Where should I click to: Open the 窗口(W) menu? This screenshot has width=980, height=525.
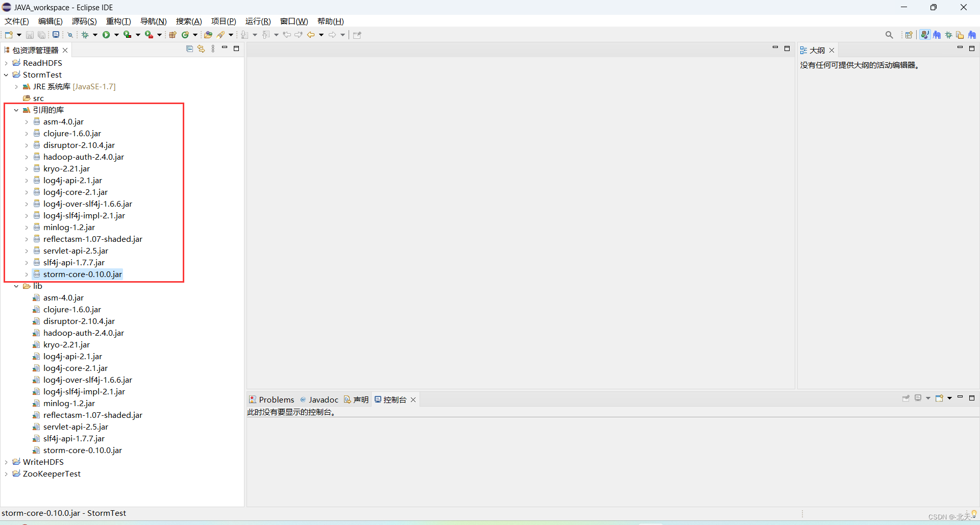(294, 21)
